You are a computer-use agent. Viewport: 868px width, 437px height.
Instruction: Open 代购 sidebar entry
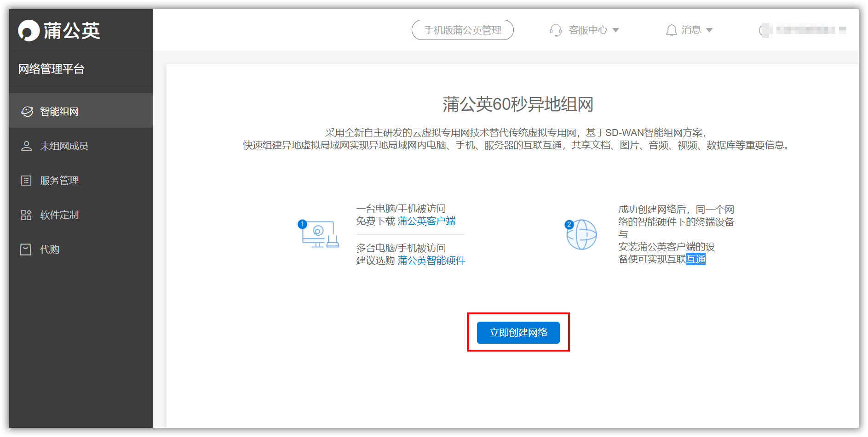tap(81, 250)
